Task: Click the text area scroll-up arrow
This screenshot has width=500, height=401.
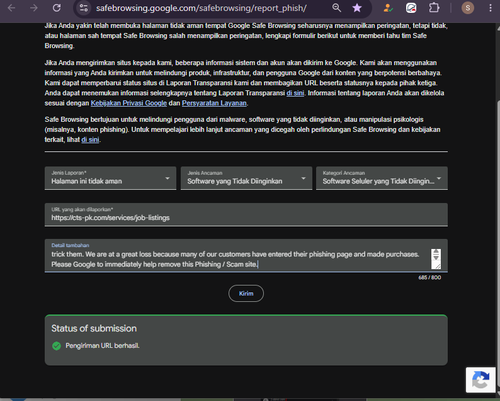Action: tap(436, 252)
